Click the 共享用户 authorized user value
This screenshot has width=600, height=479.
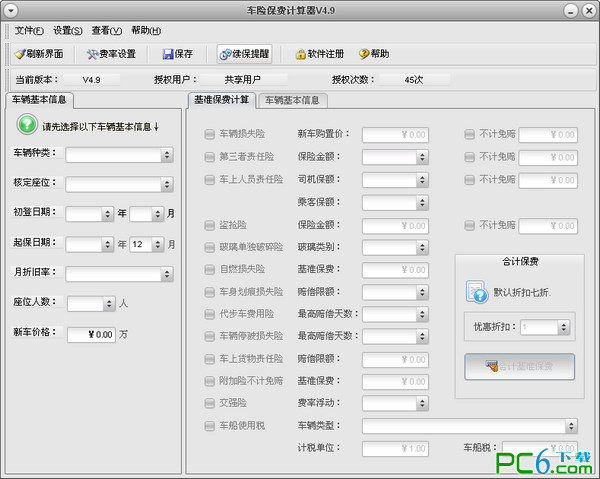pos(243,80)
